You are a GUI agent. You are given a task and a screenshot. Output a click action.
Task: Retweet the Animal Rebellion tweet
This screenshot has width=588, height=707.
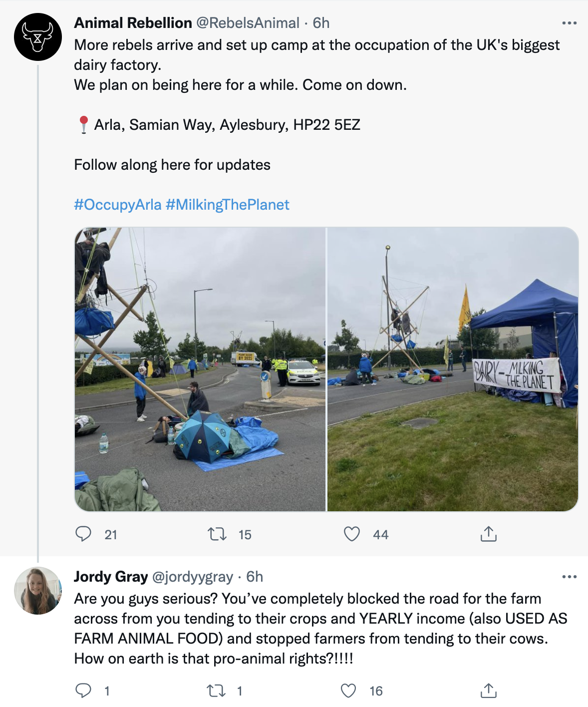(217, 534)
